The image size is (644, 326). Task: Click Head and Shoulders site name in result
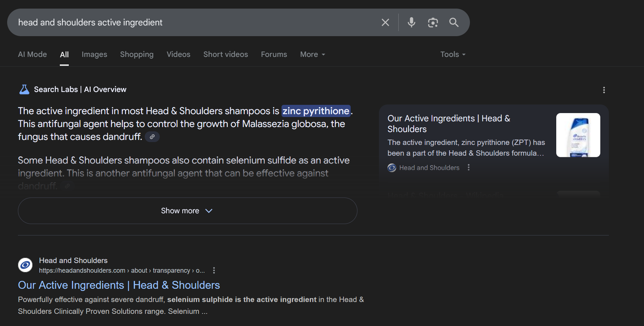(73, 261)
